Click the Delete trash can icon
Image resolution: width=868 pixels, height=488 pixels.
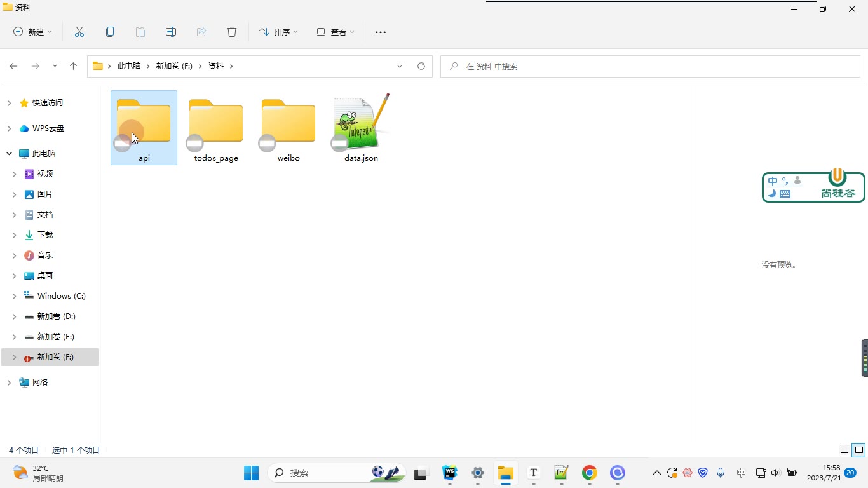[x=232, y=32]
